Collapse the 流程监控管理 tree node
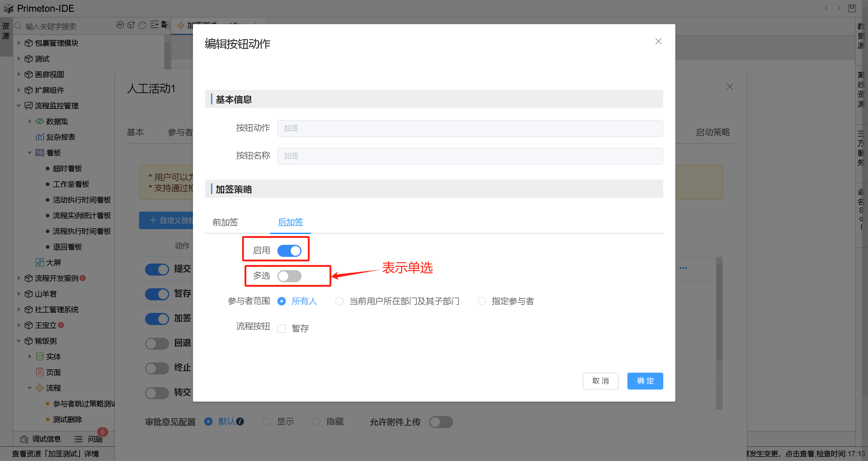Image resolution: width=868 pixels, height=461 pixels. click(19, 106)
